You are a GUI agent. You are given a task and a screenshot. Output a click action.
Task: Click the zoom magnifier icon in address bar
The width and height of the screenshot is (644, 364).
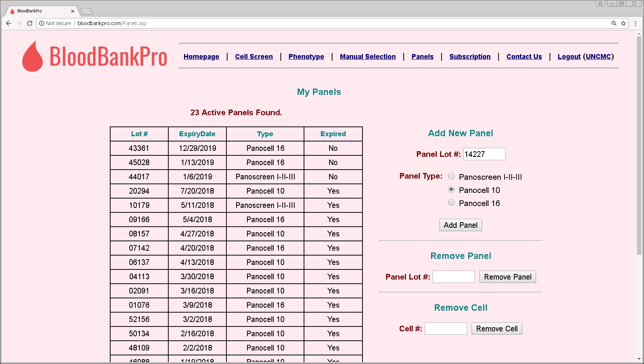[614, 23]
